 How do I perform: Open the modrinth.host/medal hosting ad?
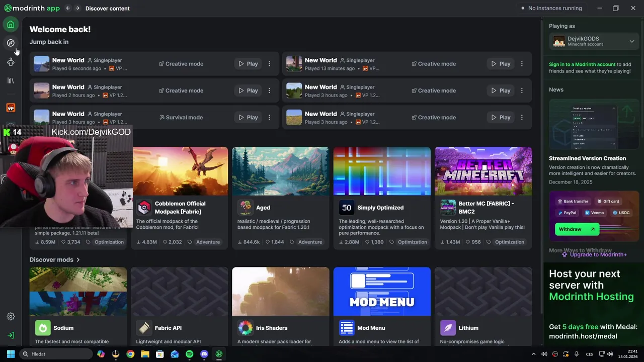click(593, 304)
